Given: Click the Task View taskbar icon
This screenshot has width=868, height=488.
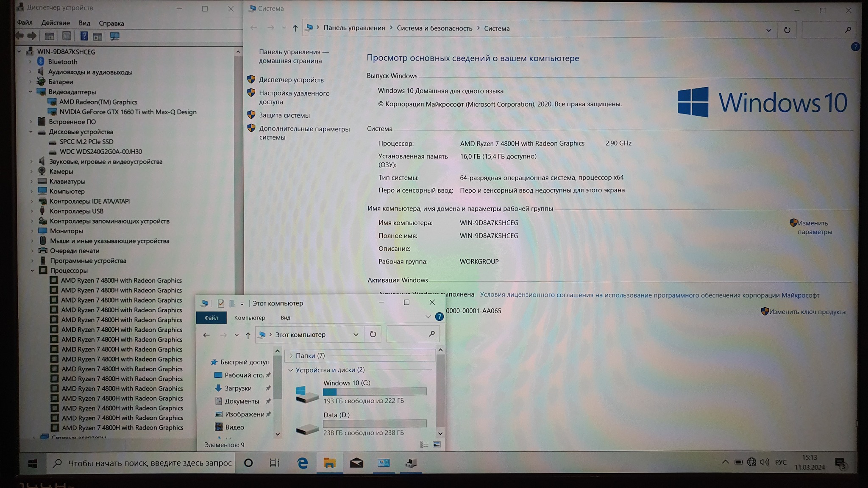Looking at the screenshot, I should [275, 463].
